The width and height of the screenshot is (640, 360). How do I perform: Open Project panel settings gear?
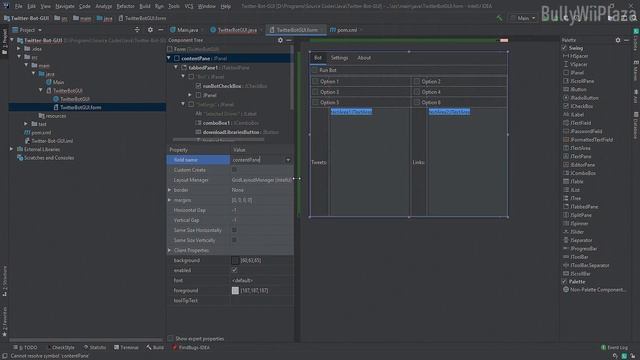click(x=150, y=30)
